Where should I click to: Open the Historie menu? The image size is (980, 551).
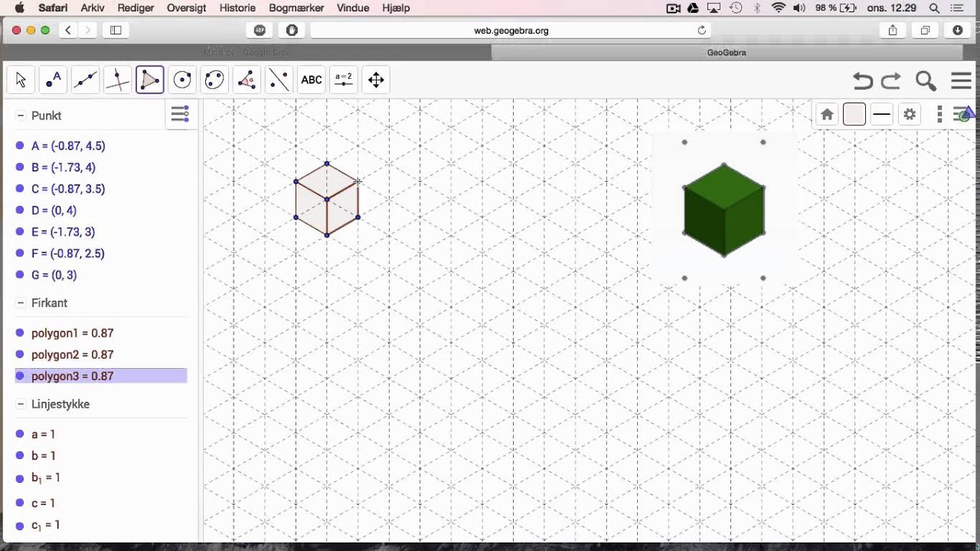coord(237,8)
